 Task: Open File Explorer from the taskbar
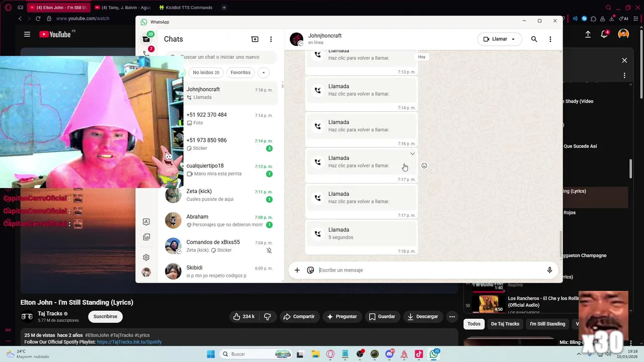[315, 354]
